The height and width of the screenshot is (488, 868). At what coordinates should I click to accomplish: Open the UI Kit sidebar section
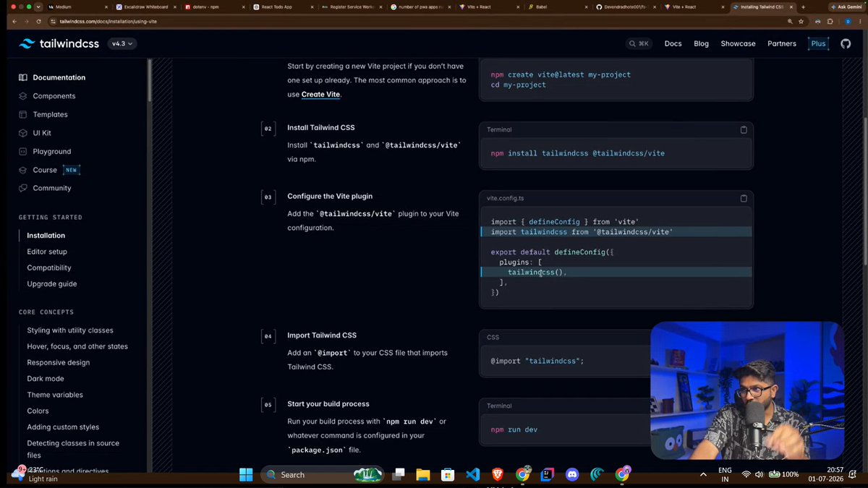tap(35, 133)
